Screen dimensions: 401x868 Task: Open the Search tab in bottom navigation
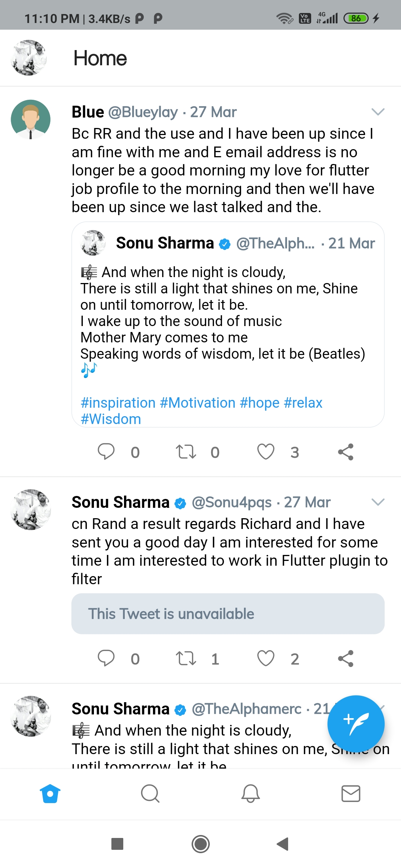[x=150, y=794]
